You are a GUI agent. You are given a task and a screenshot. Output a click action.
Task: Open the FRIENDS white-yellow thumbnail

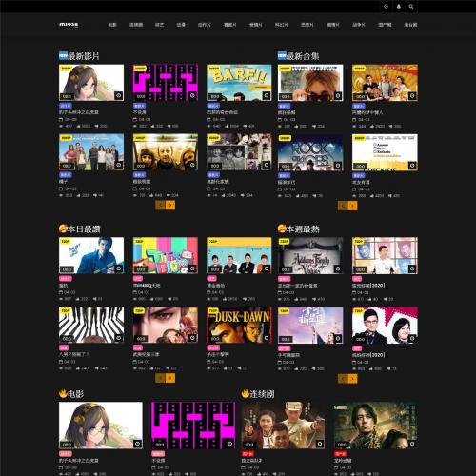click(x=385, y=152)
